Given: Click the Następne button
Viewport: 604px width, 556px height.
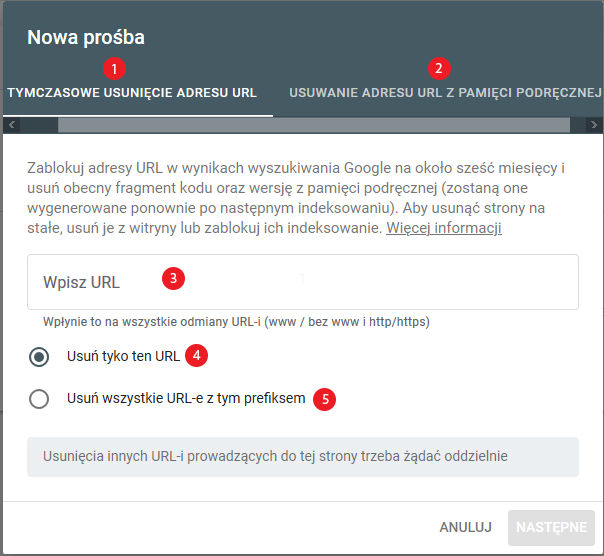Looking at the screenshot, I should [551, 527].
